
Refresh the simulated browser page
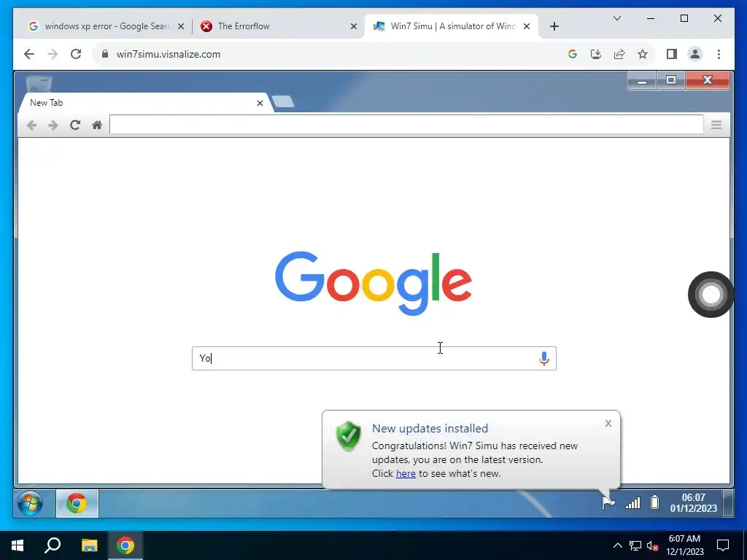[x=75, y=125]
